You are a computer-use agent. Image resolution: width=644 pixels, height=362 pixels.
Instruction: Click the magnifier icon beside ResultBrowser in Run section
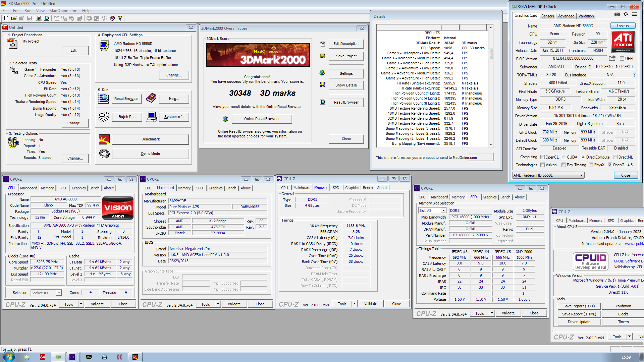(103, 98)
